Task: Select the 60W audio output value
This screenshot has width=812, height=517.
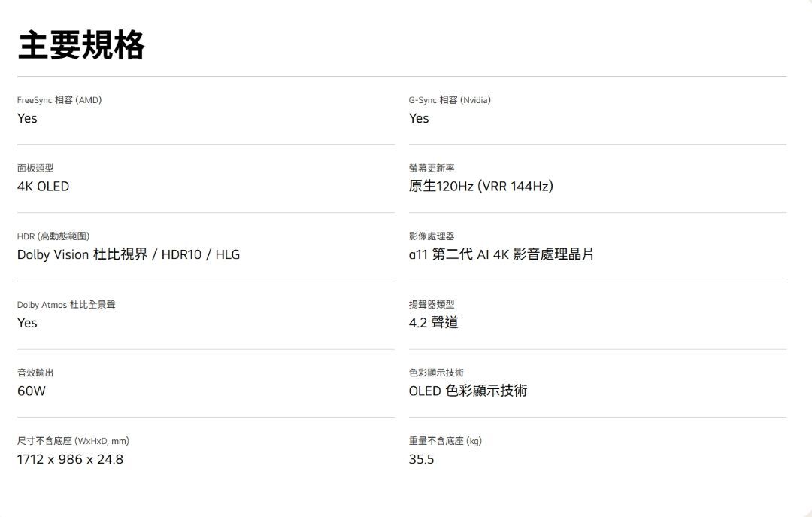Action: pos(32,391)
